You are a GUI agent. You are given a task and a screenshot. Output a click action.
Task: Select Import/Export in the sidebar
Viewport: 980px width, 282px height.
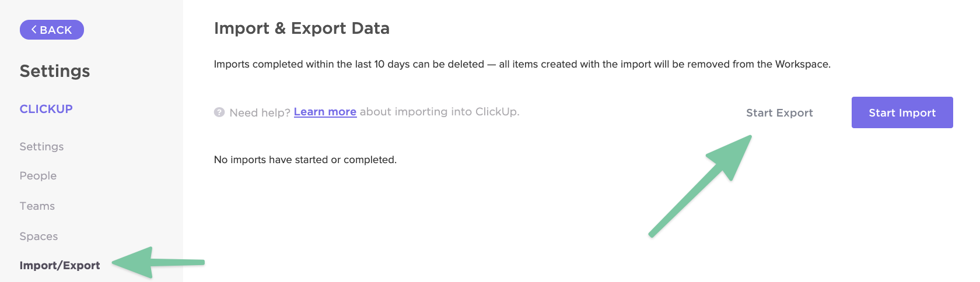tap(60, 266)
